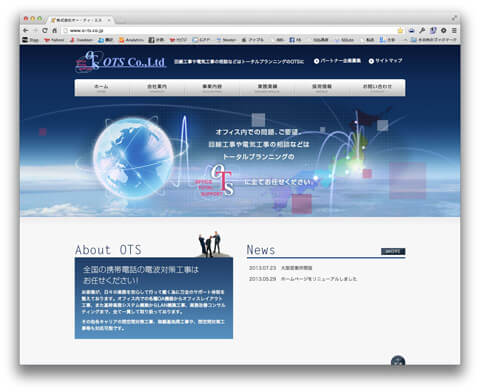Image resolution: width=480 pixels, height=392 pixels.
Task: Select the second item in the site navigation bar
Action: click(157, 88)
